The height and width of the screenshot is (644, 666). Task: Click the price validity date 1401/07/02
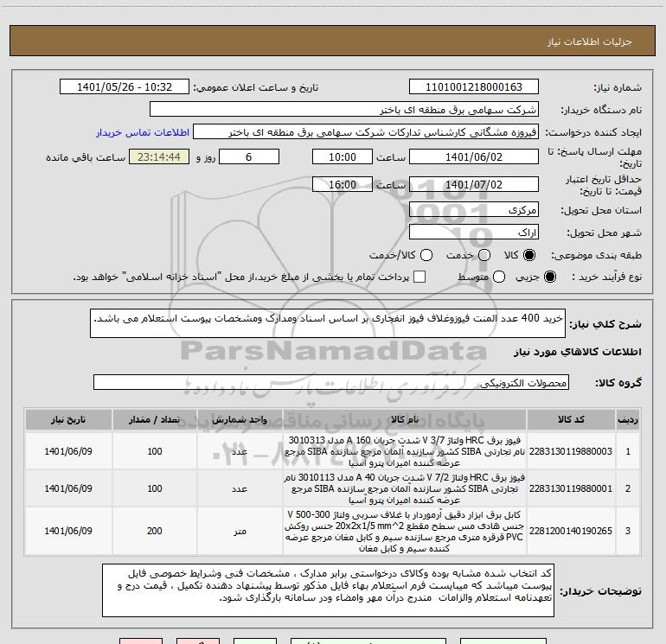pyautogui.click(x=474, y=185)
